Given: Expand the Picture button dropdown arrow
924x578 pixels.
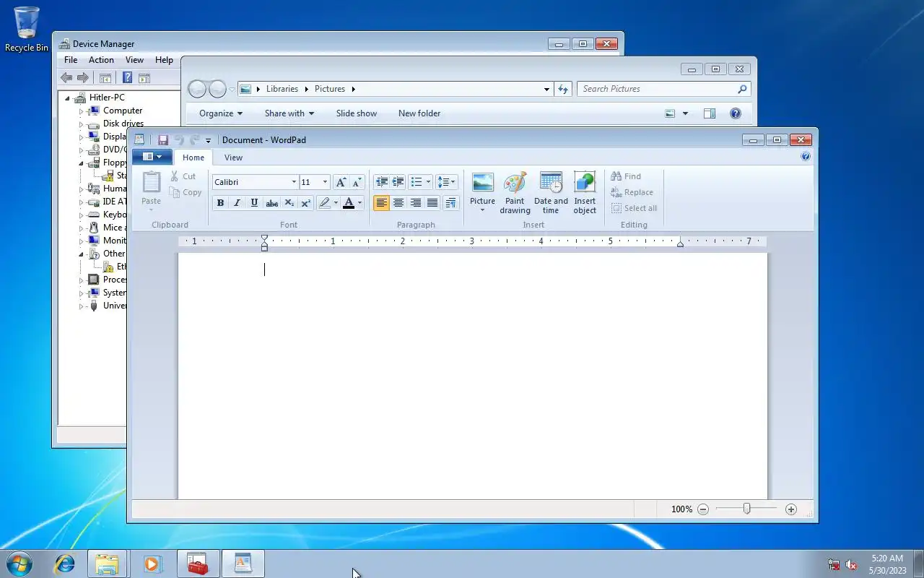Looking at the screenshot, I should coord(482,210).
